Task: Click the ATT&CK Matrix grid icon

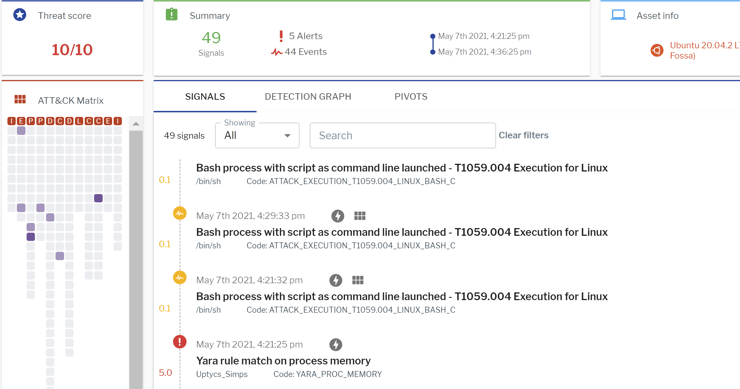Action: [20, 99]
